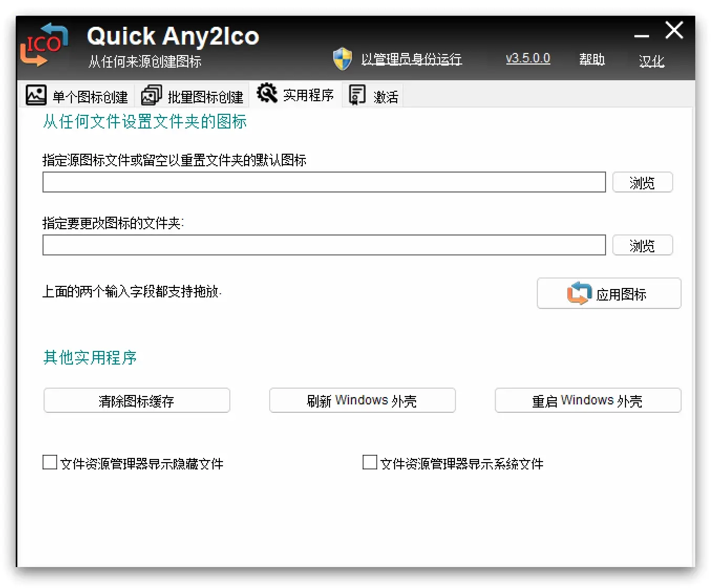
Task: Enable 文件资源管理器显示隐藏文件 checkbox
Action: [x=50, y=462]
